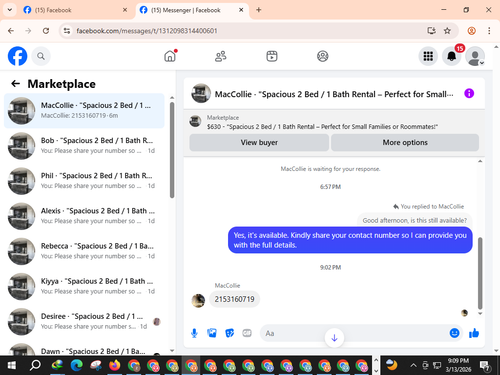Send a thumbs-up like
This screenshot has width=500, height=375.
(x=474, y=333)
